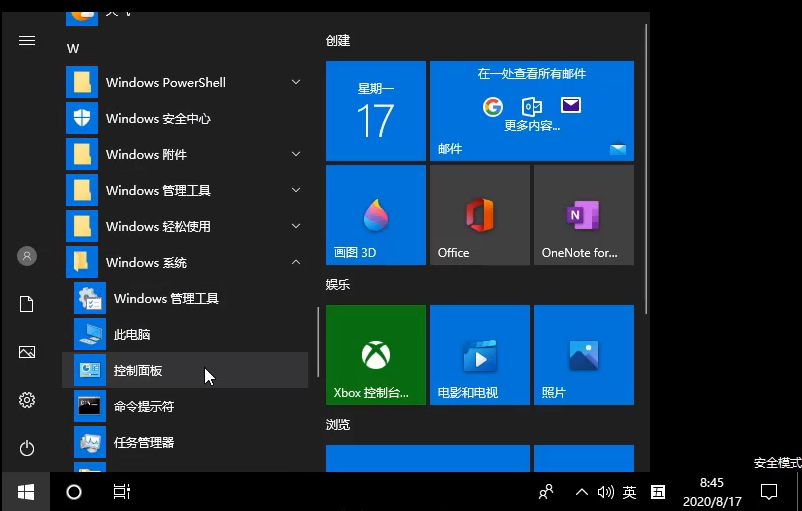Select 命令提示符 in the app list
The image size is (802, 511).
[x=144, y=407]
